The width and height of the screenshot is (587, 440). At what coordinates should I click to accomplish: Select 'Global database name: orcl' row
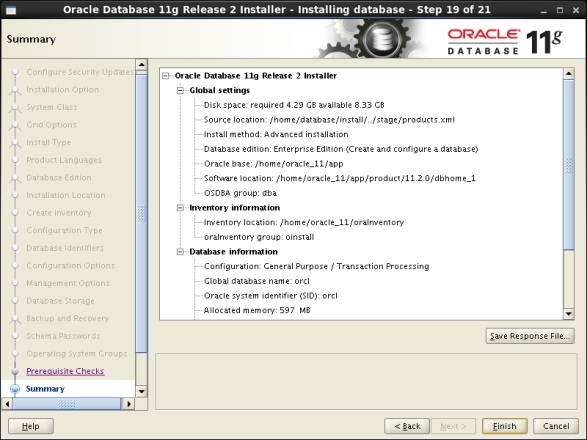coord(256,281)
